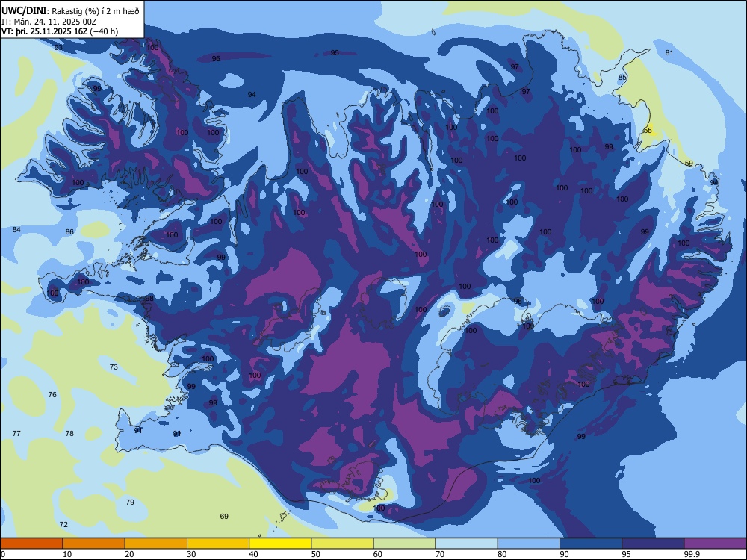Pick the pale yellow 50–60 legend swatch
The height and width of the screenshot is (560, 747).
[x=342, y=544]
